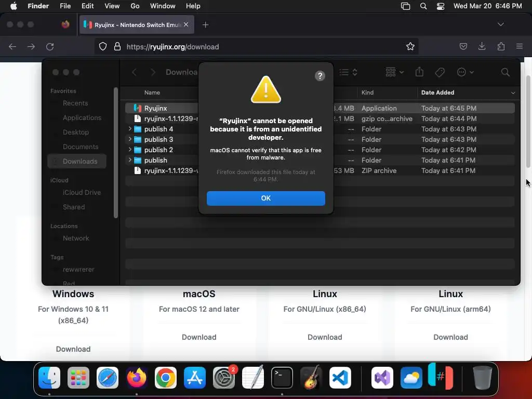532x399 pixels.
Task: Show Firefox downloads panel
Action: click(x=482, y=46)
